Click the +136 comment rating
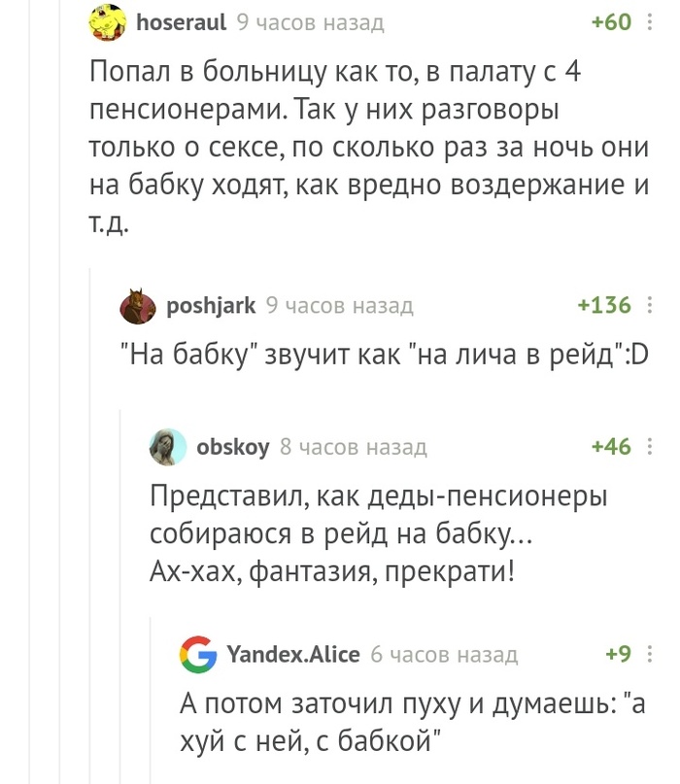Viewport: 680px width, 784px height. coord(604,307)
